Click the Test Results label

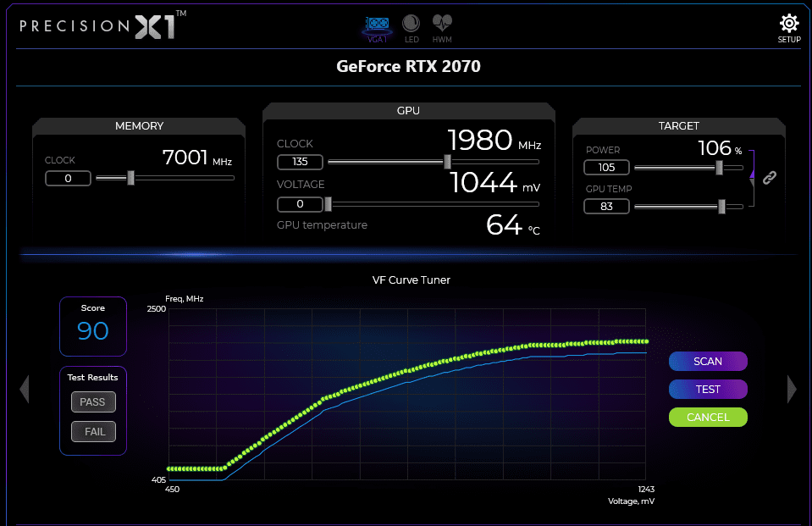pos(92,377)
